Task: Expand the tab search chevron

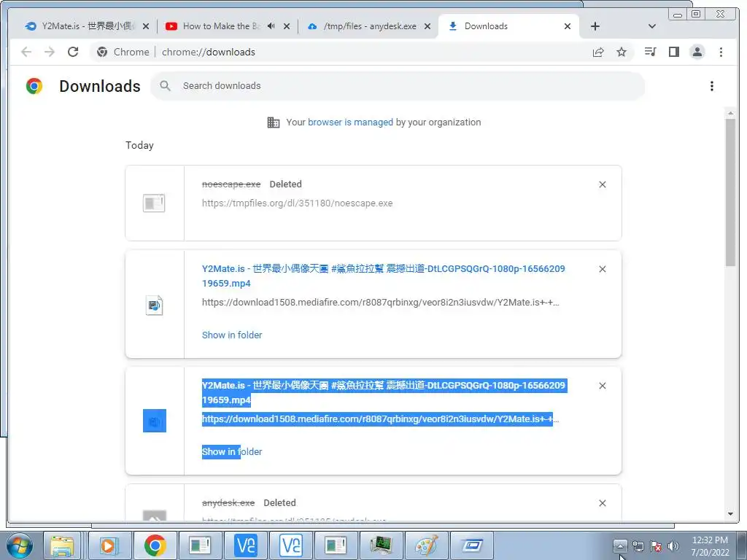Action: (652, 26)
